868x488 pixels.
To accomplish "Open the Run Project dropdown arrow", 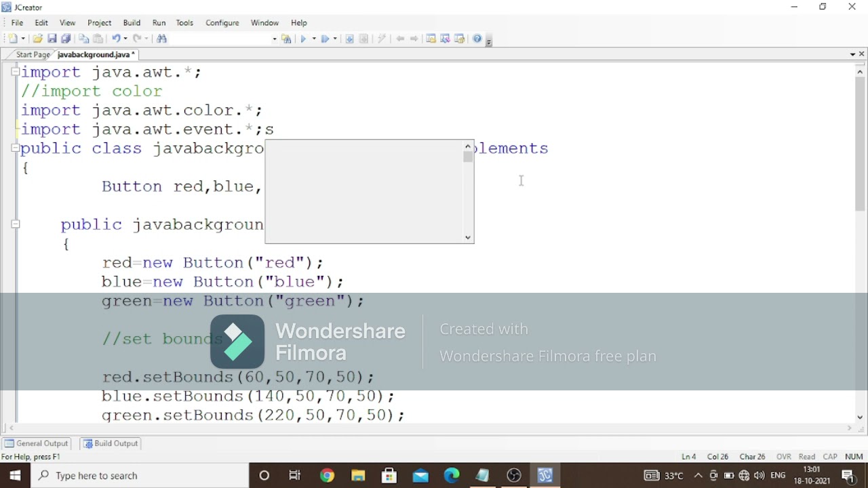I will [335, 39].
